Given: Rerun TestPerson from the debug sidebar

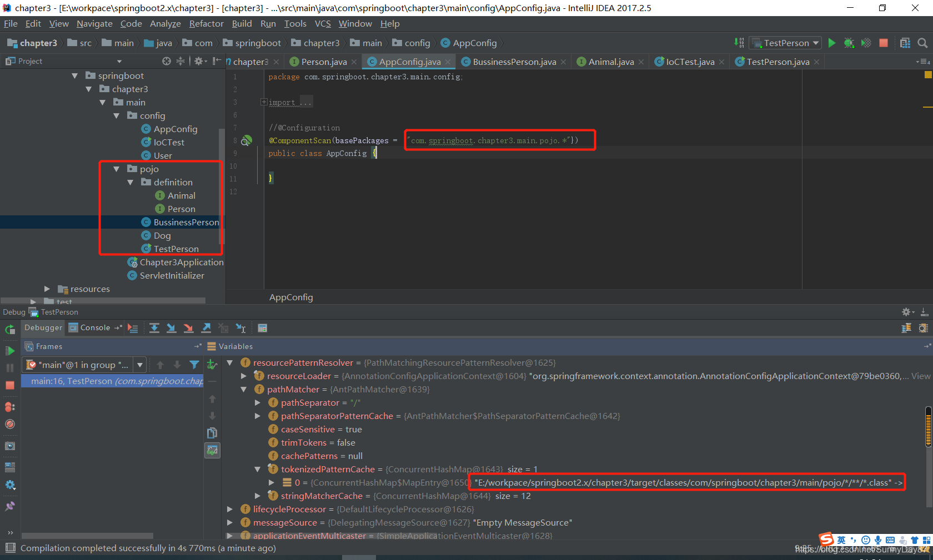Looking at the screenshot, I should [10, 330].
